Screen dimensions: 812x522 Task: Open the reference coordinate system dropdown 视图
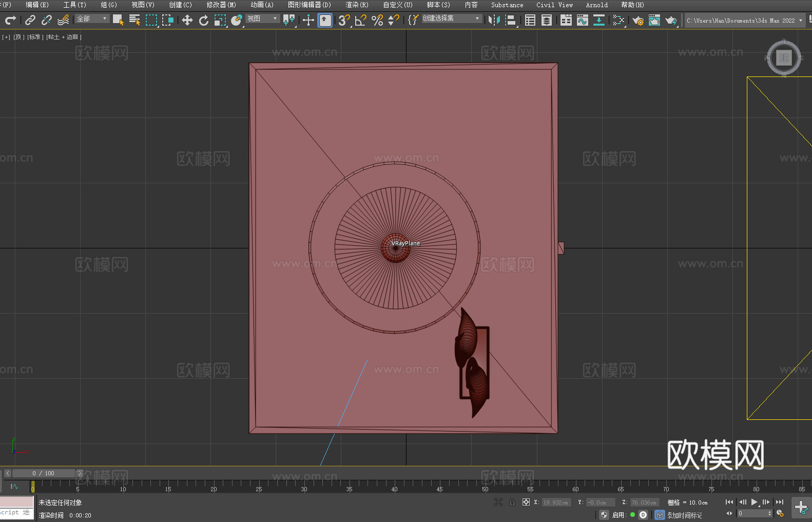[263, 18]
